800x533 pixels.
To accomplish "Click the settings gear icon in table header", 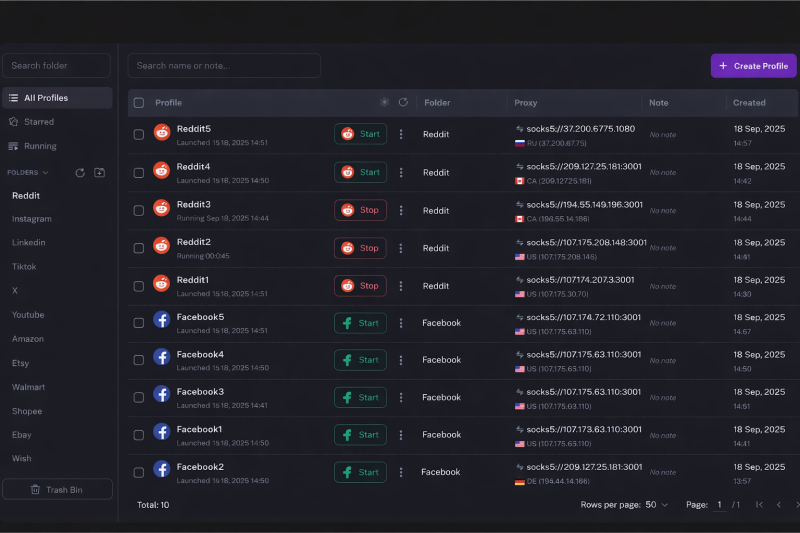I will 384,102.
